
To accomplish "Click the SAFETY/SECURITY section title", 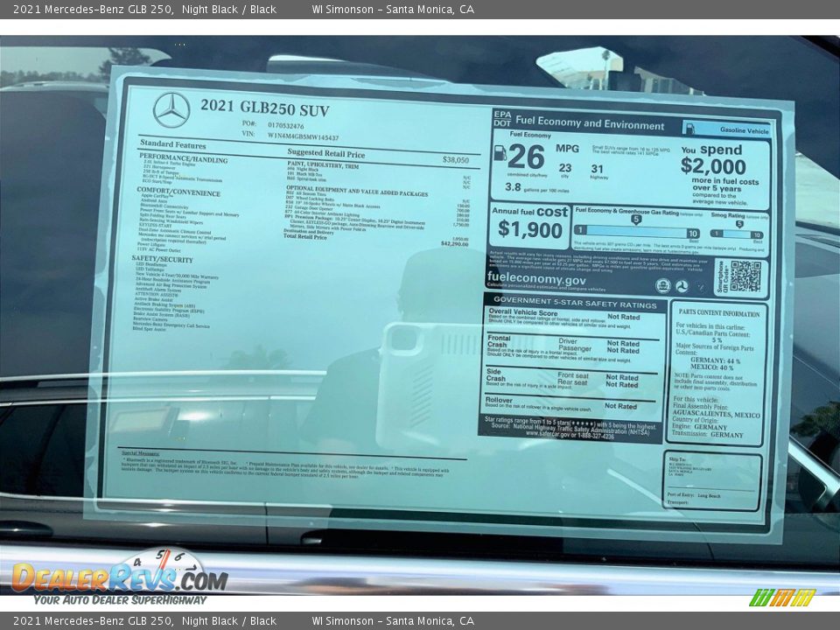I will 163,259.
